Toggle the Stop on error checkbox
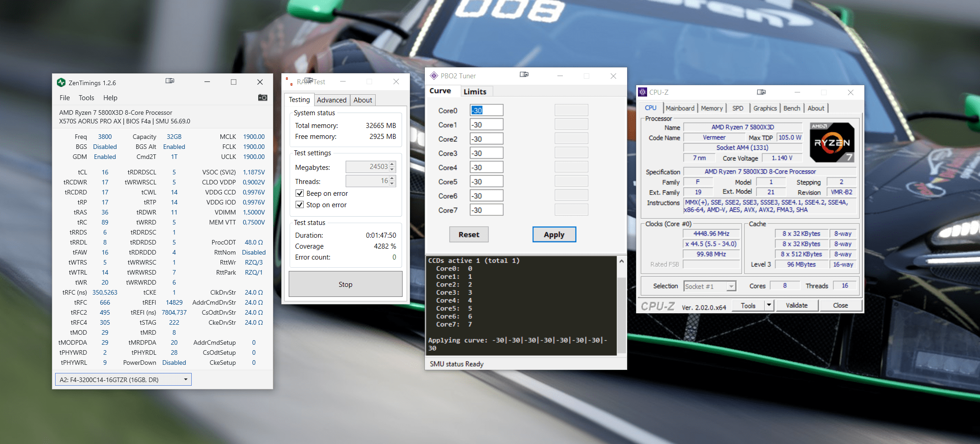980x444 pixels. 300,204
